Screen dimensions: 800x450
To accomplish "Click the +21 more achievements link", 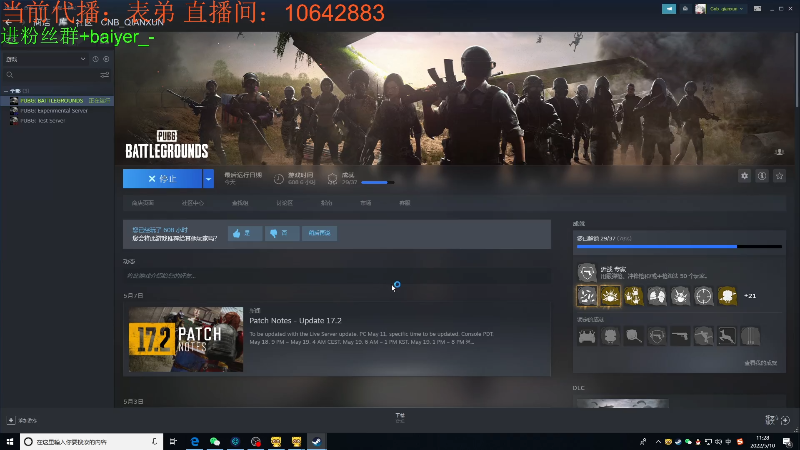I will [750, 296].
